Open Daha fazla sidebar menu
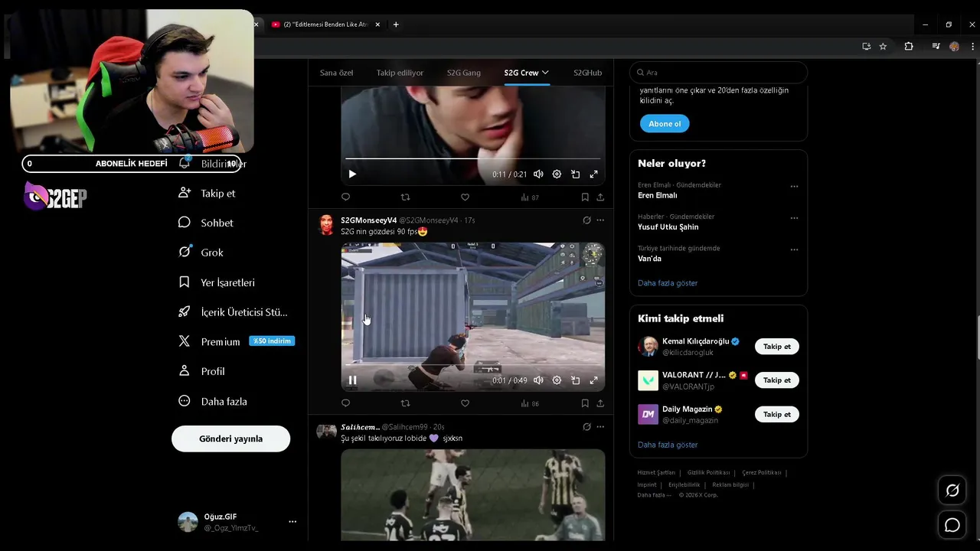The height and width of the screenshot is (551, 980). pos(212,401)
